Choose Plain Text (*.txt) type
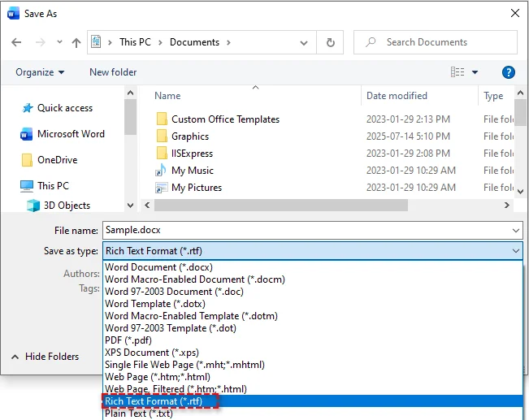Image resolution: width=529 pixels, height=420 pixels. tap(312, 414)
